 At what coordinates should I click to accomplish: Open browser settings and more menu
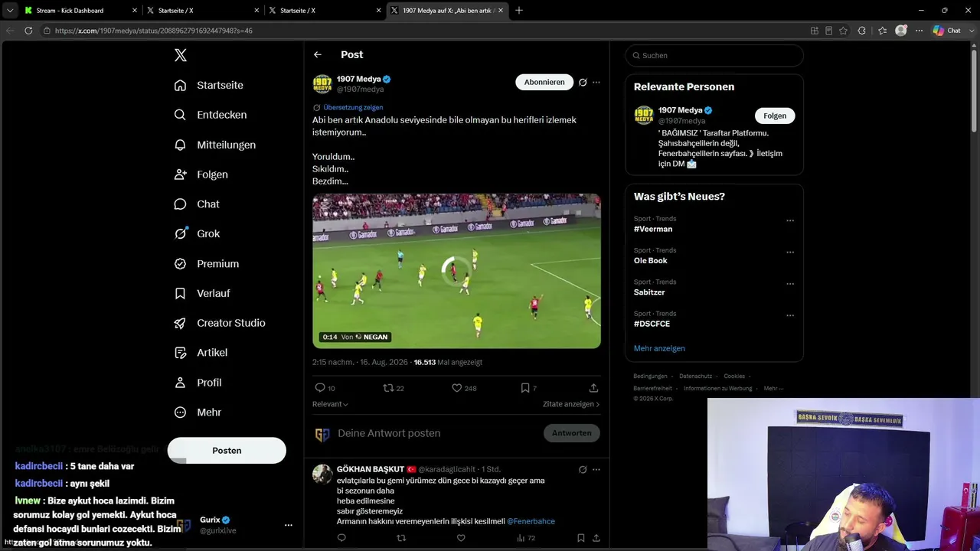click(918, 31)
